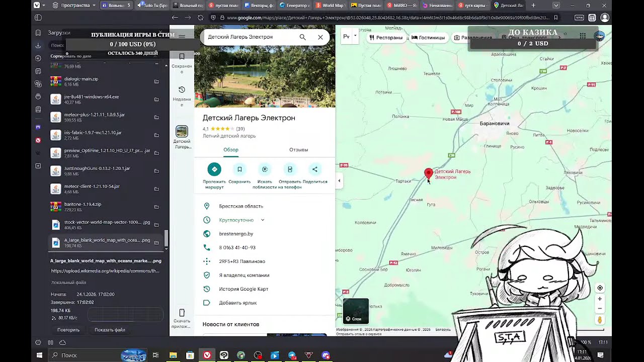Go back in browser history
The image size is (644, 362).
pos(175,18)
